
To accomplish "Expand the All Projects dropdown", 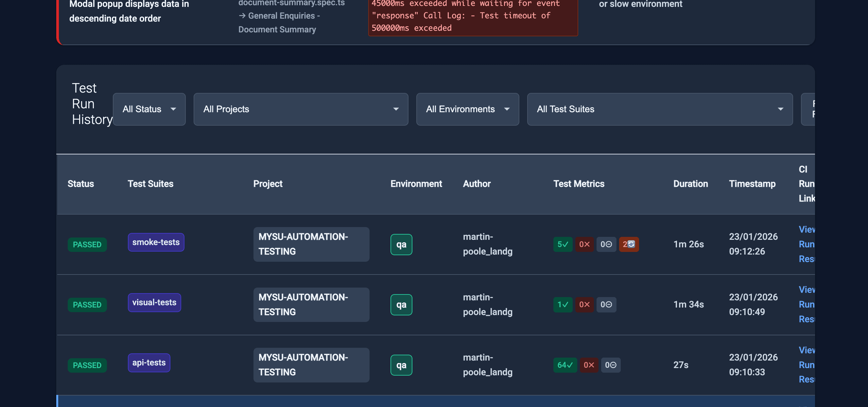I will click(301, 109).
